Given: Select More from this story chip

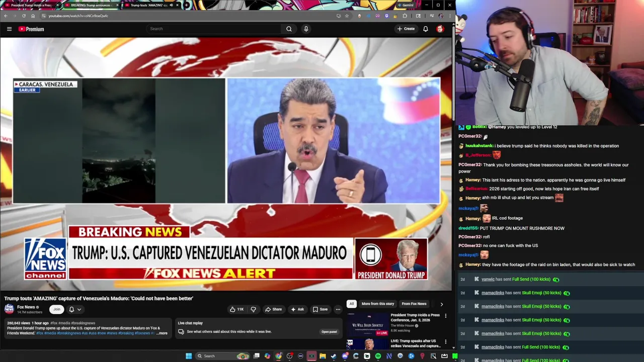Looking at the screenshot, I should point(377,304).
